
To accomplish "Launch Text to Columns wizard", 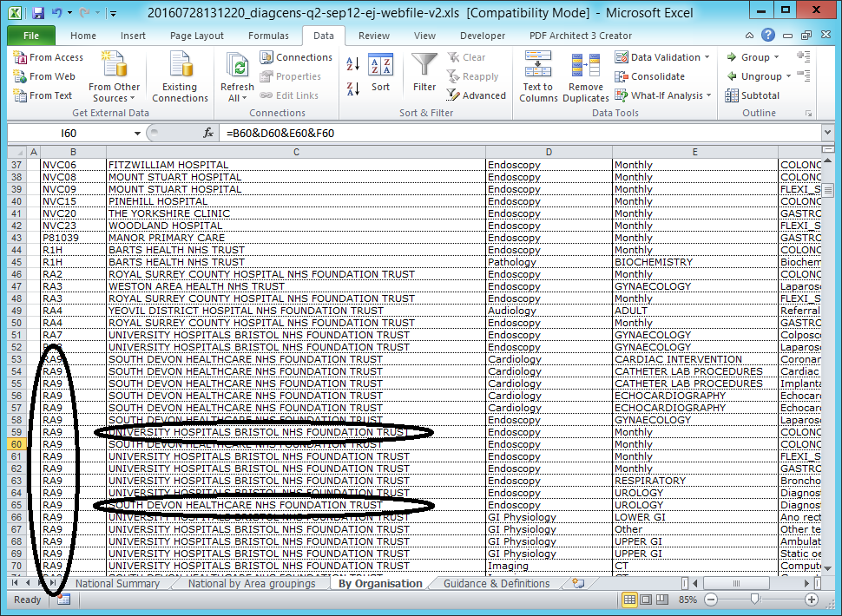I will (x=538, y=76).
